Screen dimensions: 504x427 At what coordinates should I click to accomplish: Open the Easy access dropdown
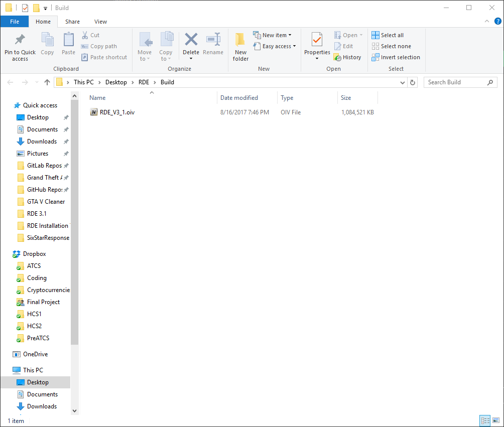pyautogui.click(x=275, y=46)
